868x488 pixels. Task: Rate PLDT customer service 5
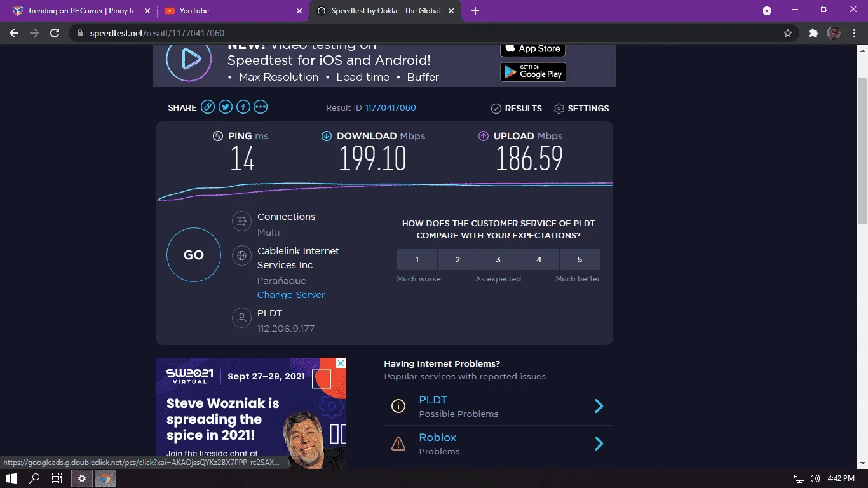pos(580,260)
